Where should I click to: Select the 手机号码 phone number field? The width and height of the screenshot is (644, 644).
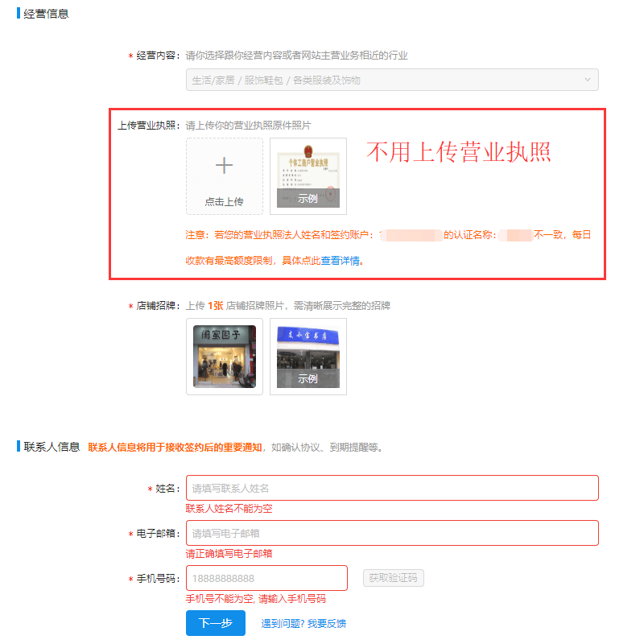[x=266, y=578]
